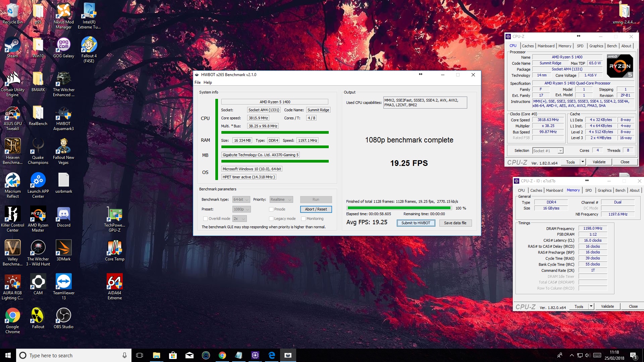This screenshot has width=644, height=362.
Task: Open TeamViewer 13 desktop icon
Action: (63, 287)
